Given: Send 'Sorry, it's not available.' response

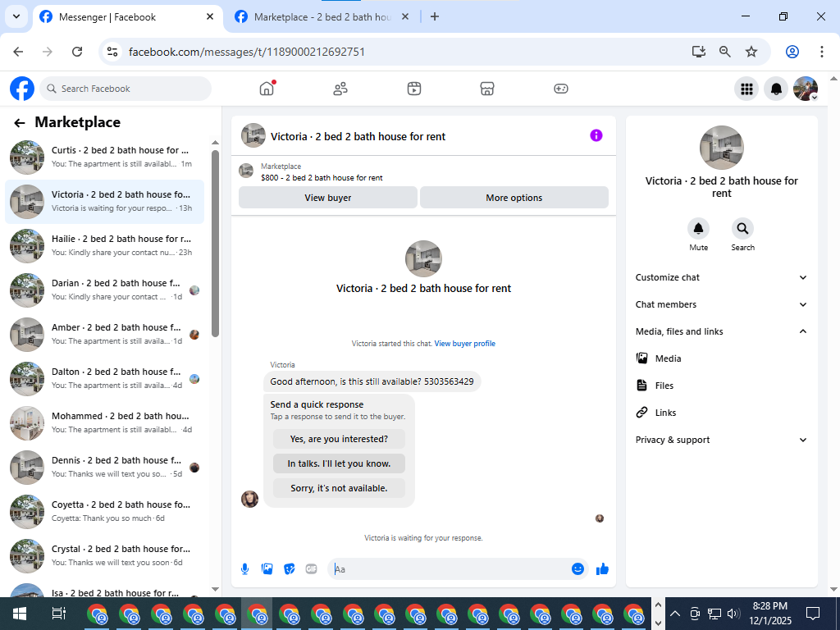Looking at the screenshot, I should point(339,488).
